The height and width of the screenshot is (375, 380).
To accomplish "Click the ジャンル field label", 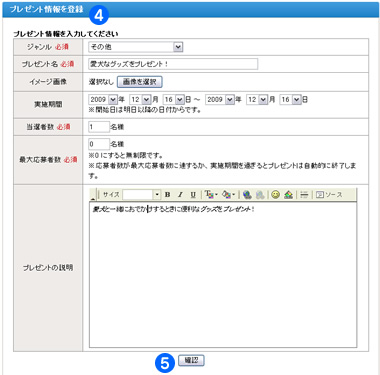I will 39,47.
